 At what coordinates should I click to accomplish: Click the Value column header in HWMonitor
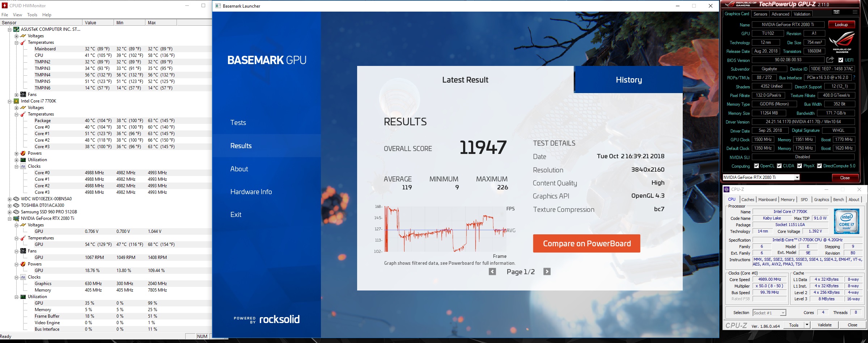(x=98, y=22)
